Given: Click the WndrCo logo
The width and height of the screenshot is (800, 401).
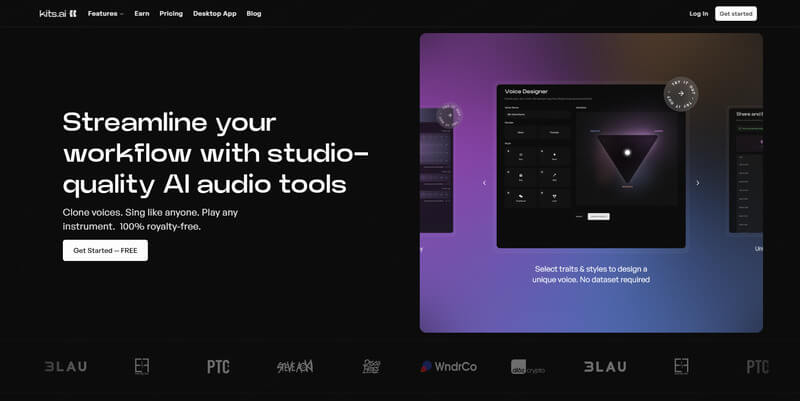Looking at the screenshot, I should (448, 366).
